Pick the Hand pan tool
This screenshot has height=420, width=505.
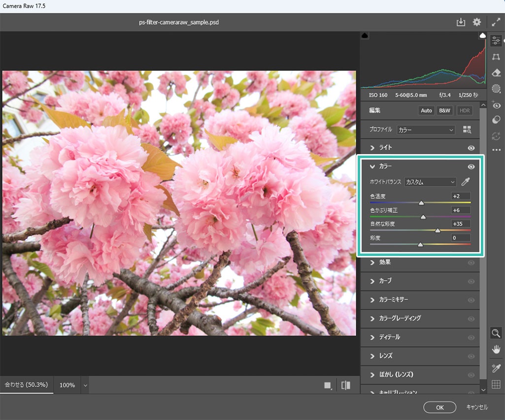point(496,350)
